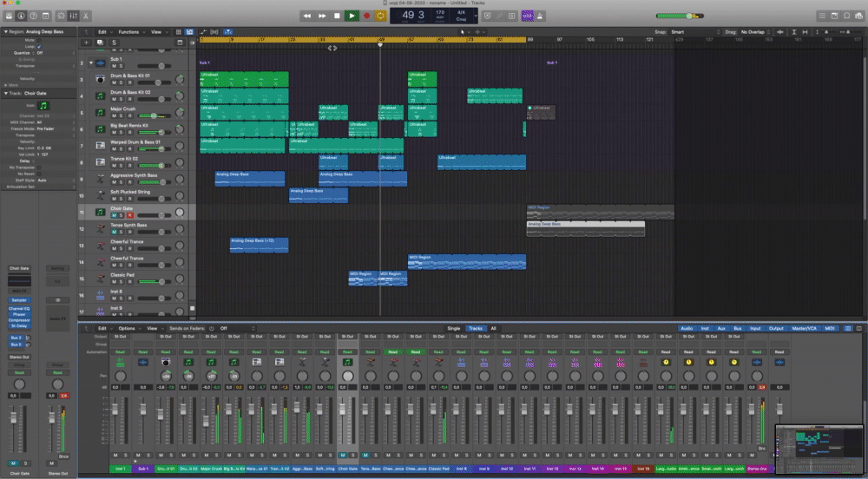Screen dimensions: 868x479
Task: Solo the Drum & Bass Kit 01 track
Action: point(122,83)
